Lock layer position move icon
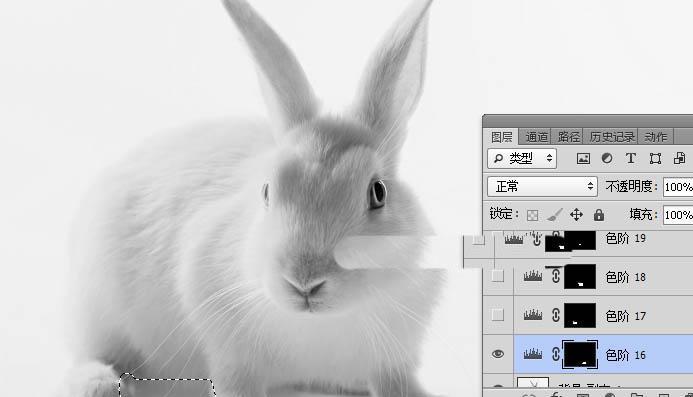This screenshot has width=693, height=397. [576, 215]
